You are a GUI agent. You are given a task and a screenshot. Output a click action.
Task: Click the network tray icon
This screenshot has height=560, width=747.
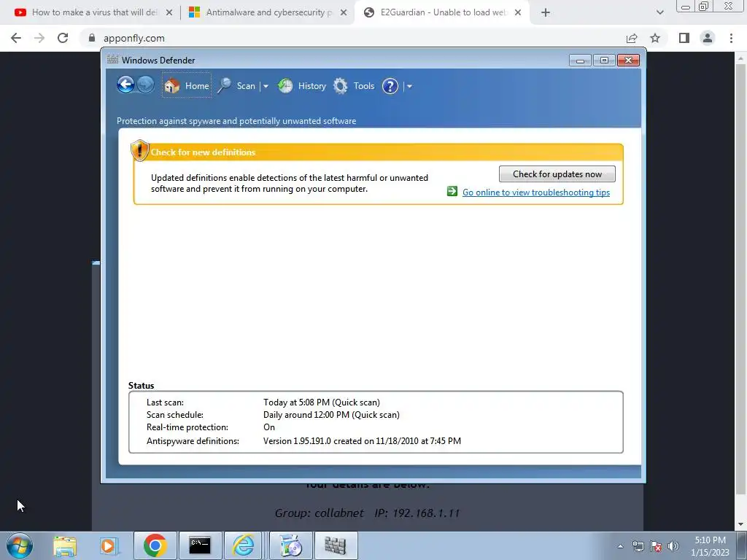[638, 546]
